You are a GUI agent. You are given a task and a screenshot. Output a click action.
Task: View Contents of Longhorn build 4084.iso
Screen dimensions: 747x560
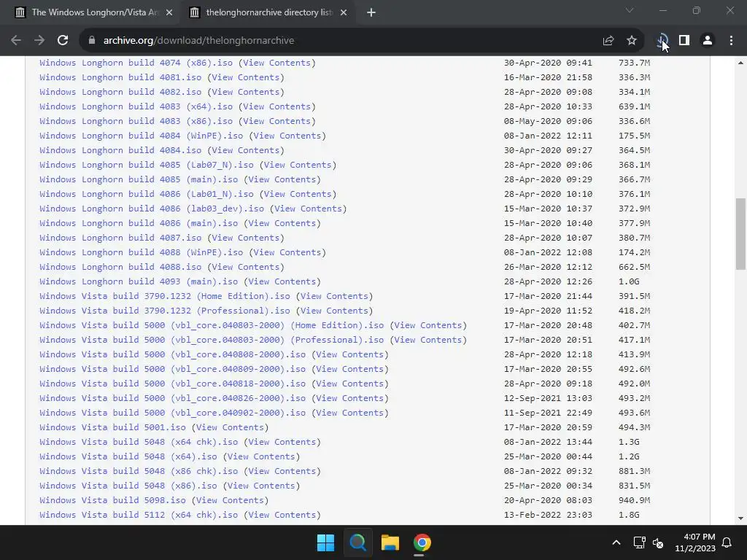coord(245,150)
